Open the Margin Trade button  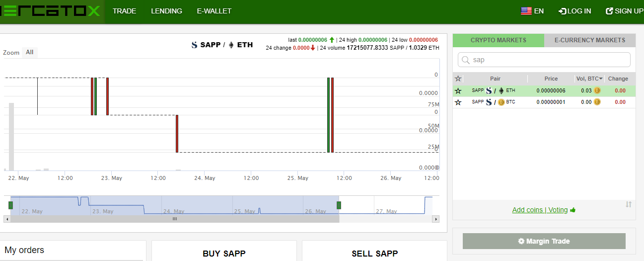pos(544,241)
